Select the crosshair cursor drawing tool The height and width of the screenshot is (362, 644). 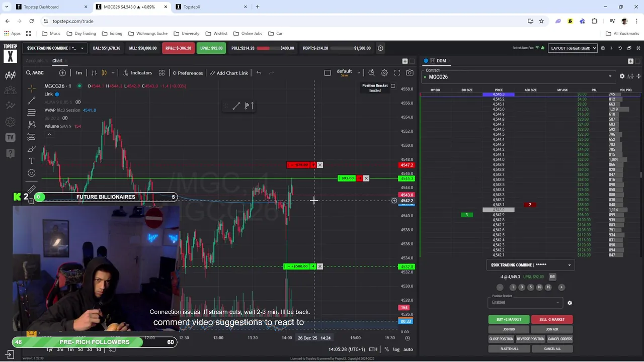[x=32, y=89]
